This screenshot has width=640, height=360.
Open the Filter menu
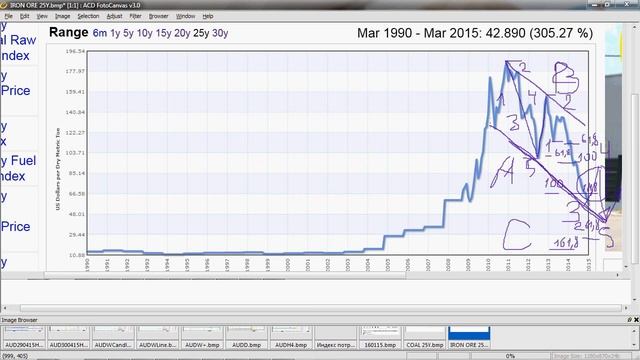135,16
